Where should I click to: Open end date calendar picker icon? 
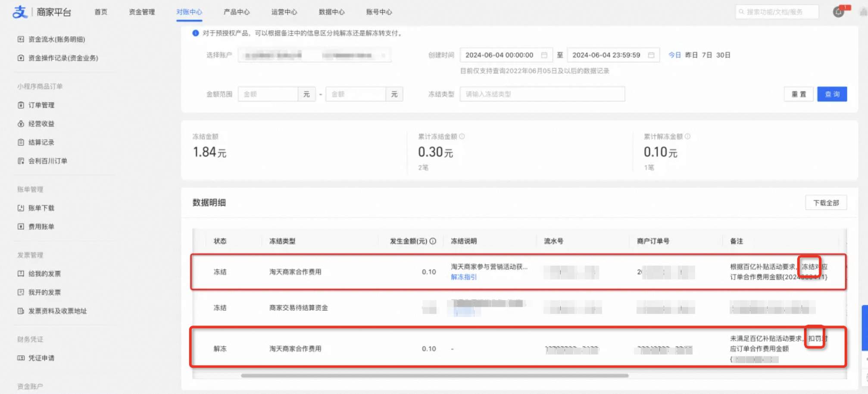[651, 55]
